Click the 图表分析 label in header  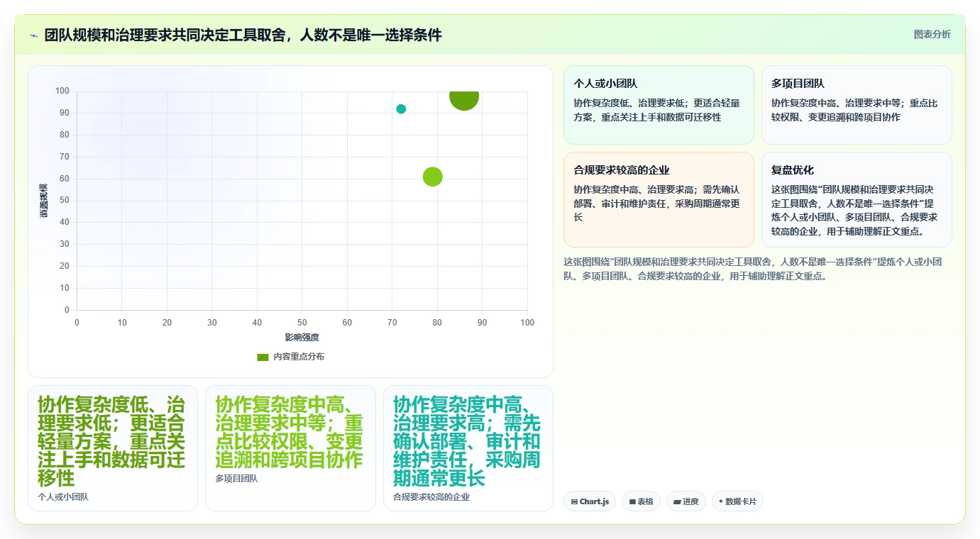932,34
